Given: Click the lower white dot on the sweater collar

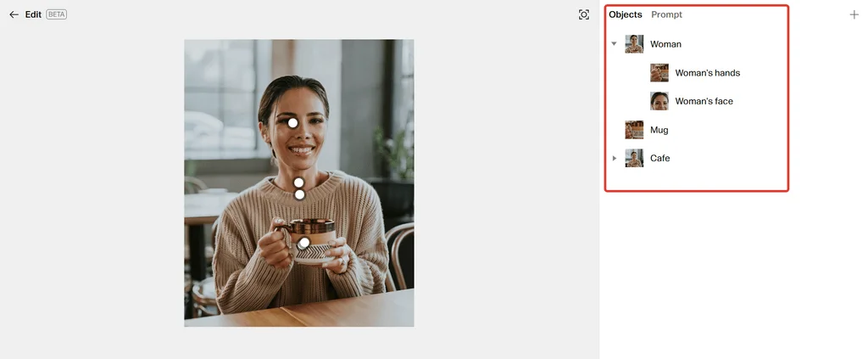Looking at the screenshot, I should pyautogui.click(x=299, y=194).
